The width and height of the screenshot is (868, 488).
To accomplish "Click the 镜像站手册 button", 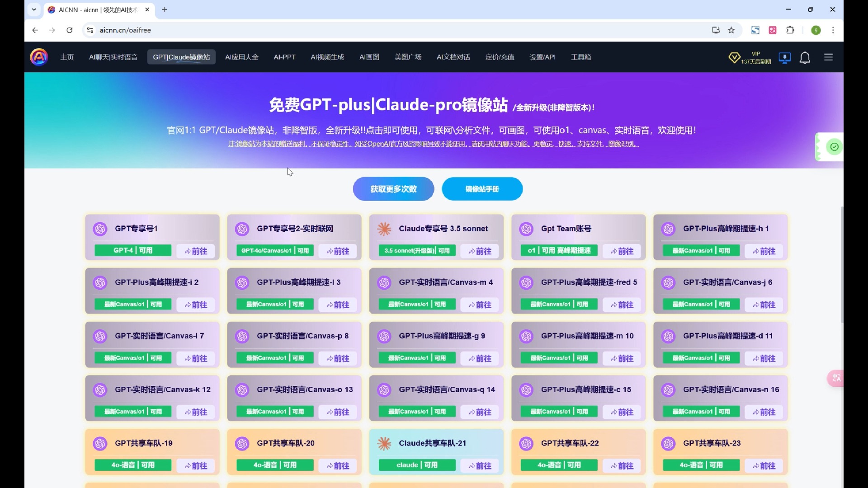I will coord(482,189).
